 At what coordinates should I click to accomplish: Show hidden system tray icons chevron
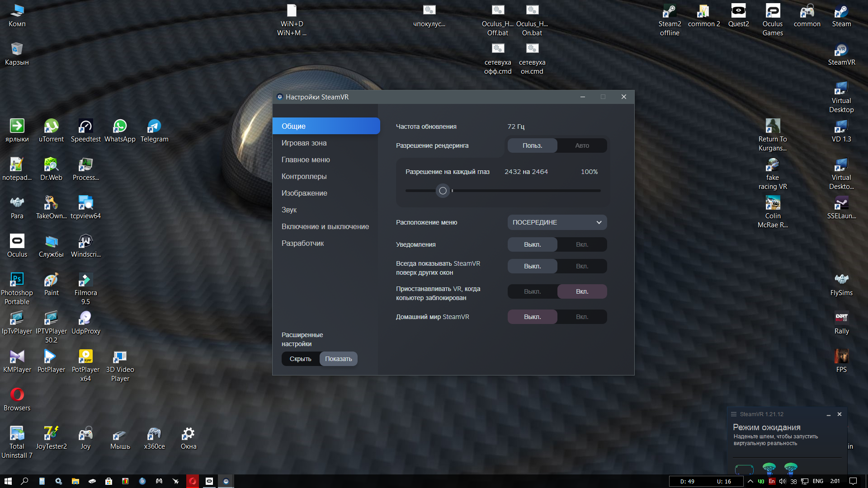point(750,481)
